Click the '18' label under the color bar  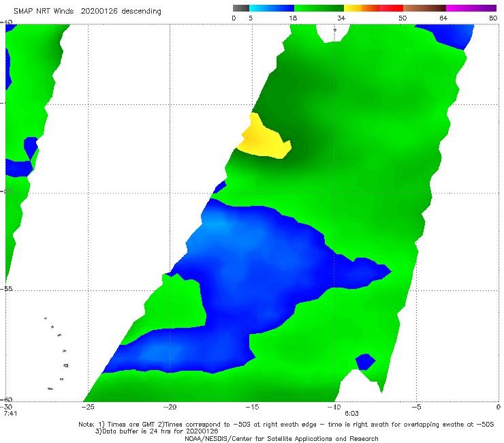(293, 18)
